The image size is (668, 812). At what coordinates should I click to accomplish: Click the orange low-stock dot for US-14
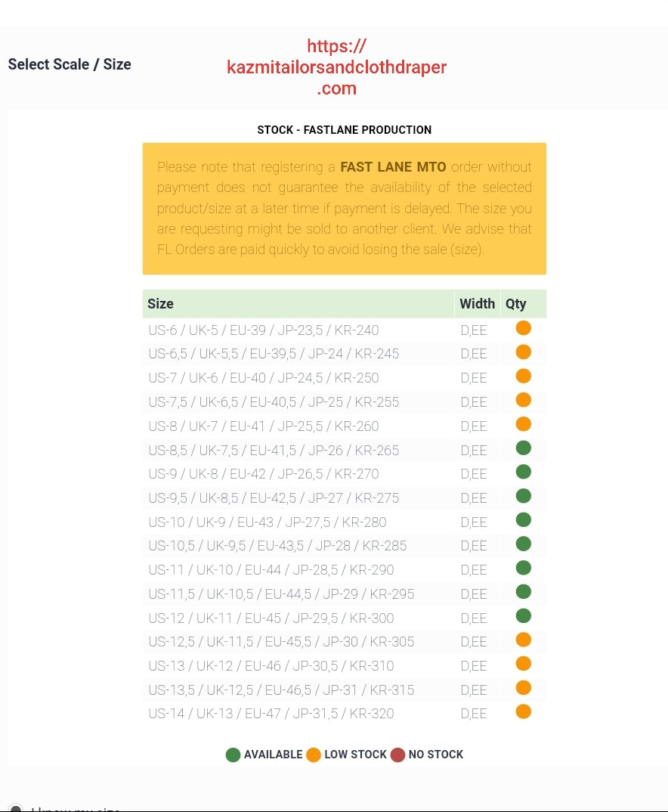tap(523, 712)
